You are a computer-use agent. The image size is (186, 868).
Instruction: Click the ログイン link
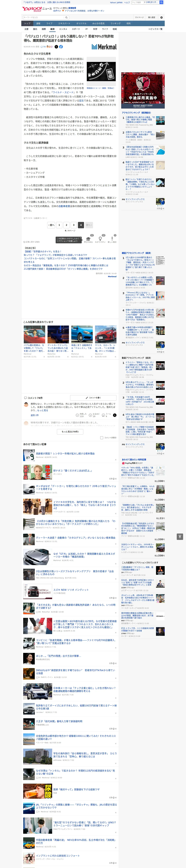click(57, 11)
